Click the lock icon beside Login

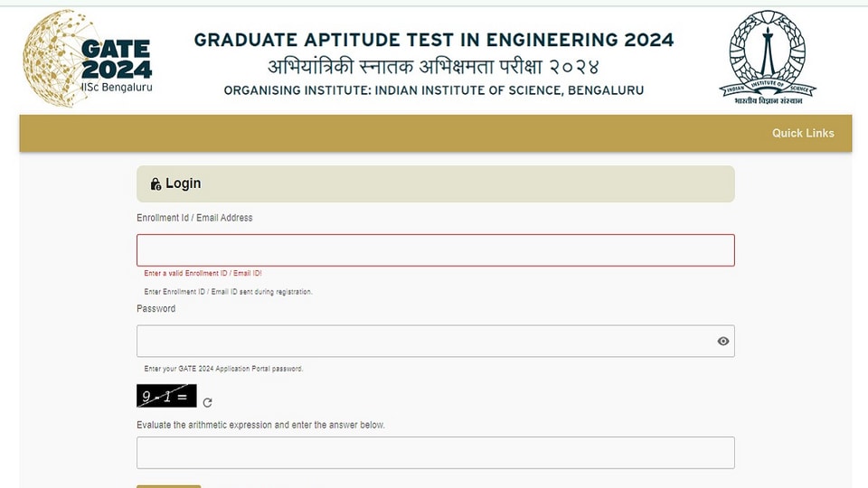(x=156, y=183)
